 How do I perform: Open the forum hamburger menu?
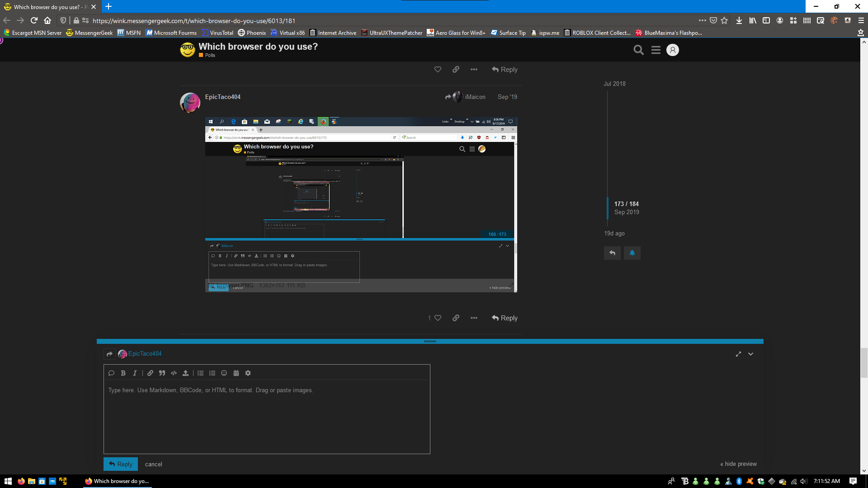pos(656,50)
